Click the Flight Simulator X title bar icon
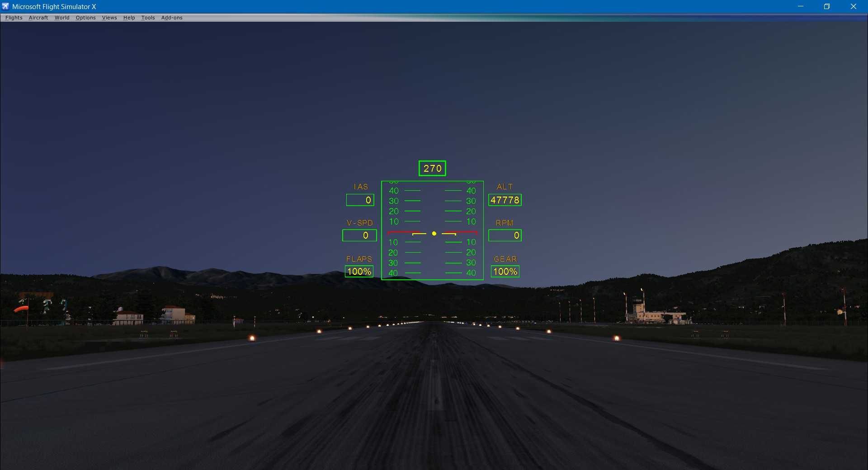Viewport: 868px width, 470px height. pyautogui.click(x=5, y=6)
